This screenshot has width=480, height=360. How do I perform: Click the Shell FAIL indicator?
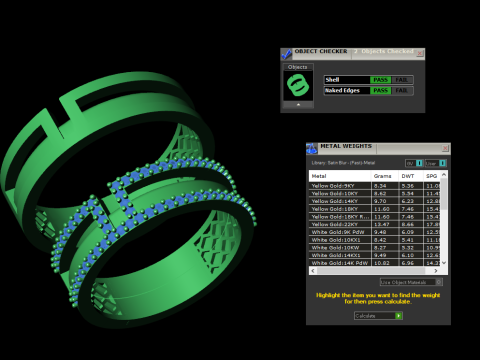[402, 80]
